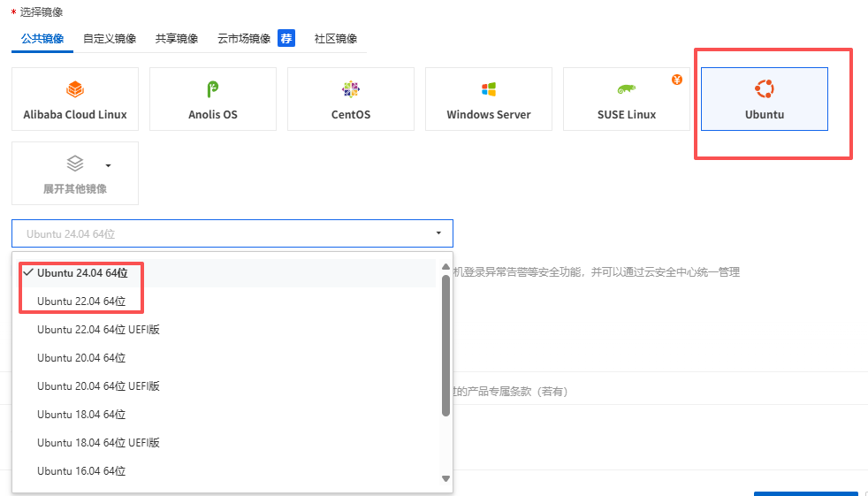Select the Ubuntu image icon

[x=764, y=89]
